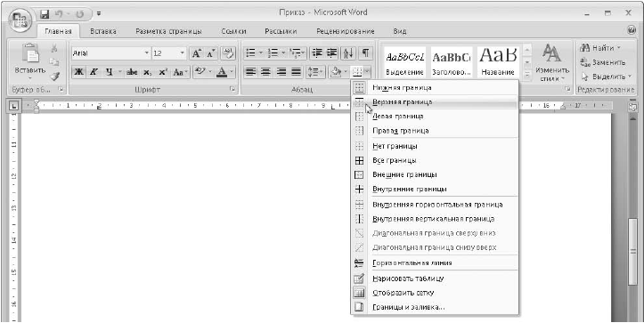Image resolution: width=644 pixels, height=323 pixels.
Task: Switch to Вставка ribbon tab
Action: tap(103, 31)
